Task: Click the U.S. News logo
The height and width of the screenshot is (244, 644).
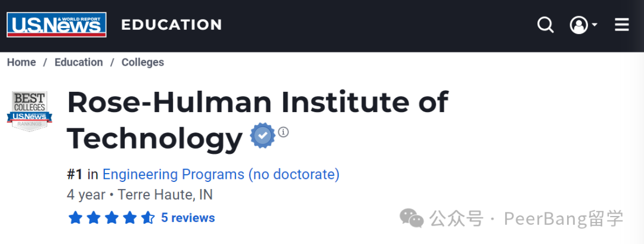Action: pos(57,24)
